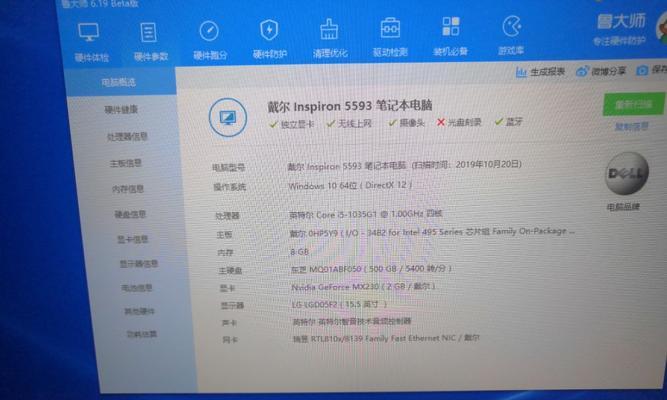The image size is (667, 400).
Task: Click the RTL810x/8139 Ethernet NIC value
Action: coord(386,338)
